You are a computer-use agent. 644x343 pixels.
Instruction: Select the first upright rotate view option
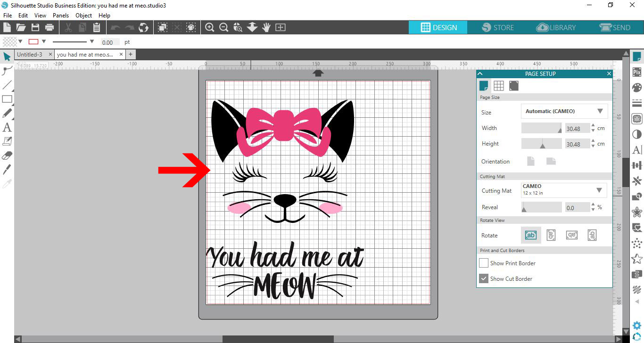(531, 235)
